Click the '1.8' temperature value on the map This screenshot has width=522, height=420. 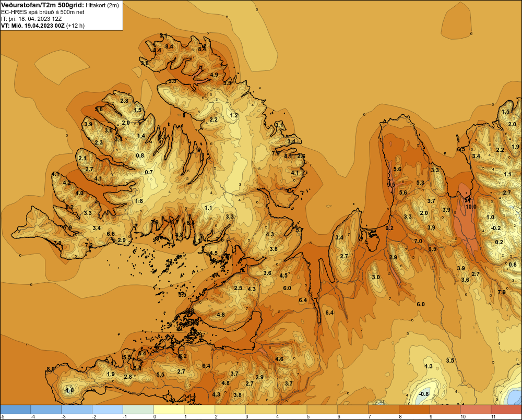coord(139,201)
